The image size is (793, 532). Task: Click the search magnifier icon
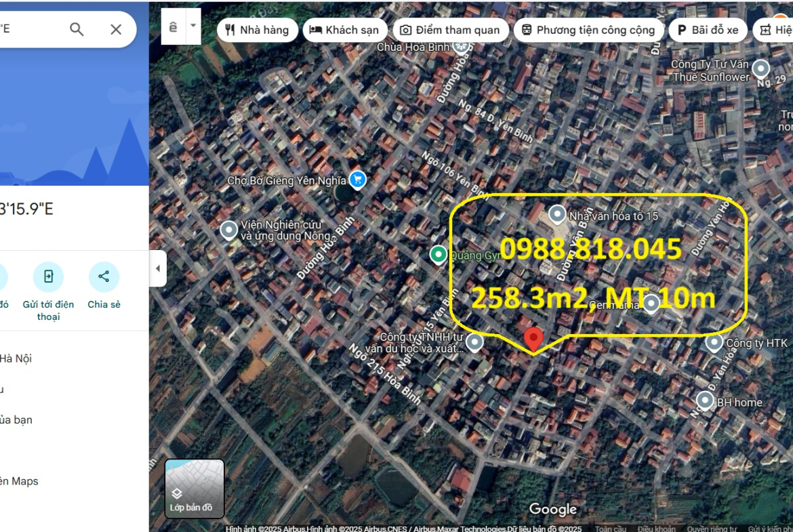[x=77, y=29]
